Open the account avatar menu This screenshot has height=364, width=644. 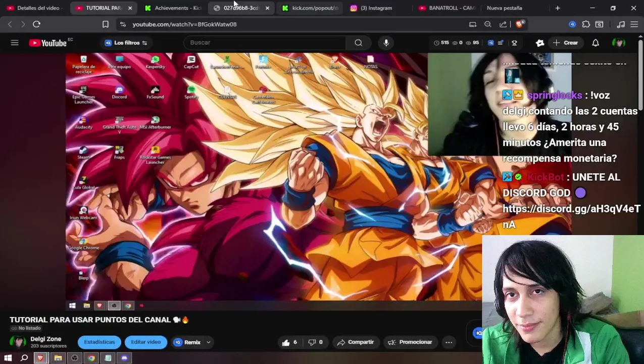point(618,43)
